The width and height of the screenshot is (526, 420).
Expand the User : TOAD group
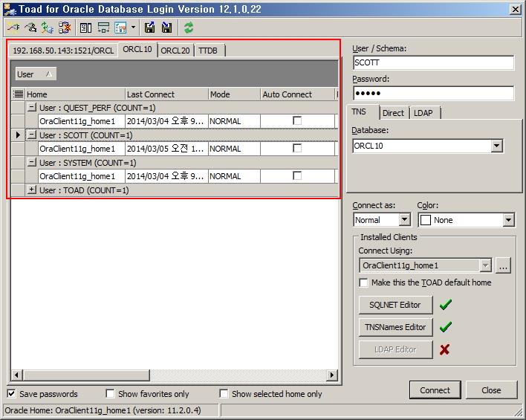(32, 190)
